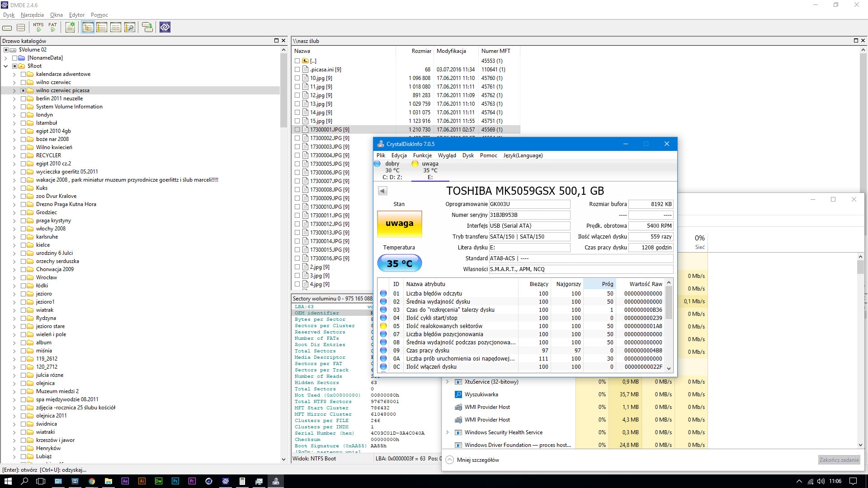Start NTFS search toolbar button
Screen dimensions: 868x488
pos(38,28)
